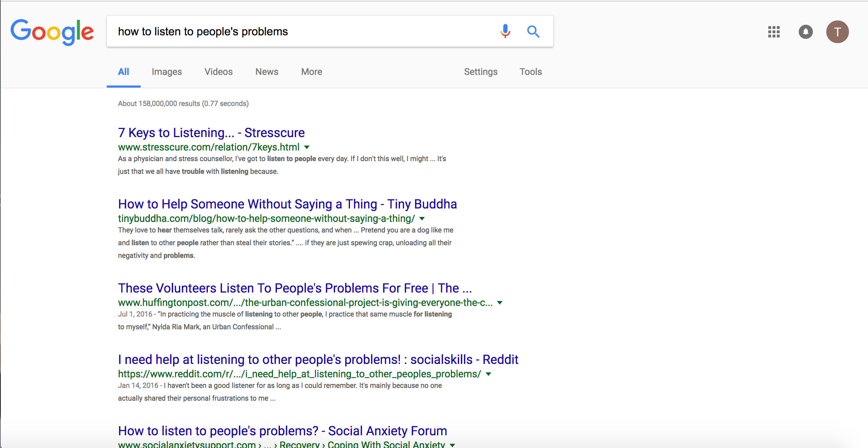
Task: Select the All results tab
Action: tap(123, 72)
